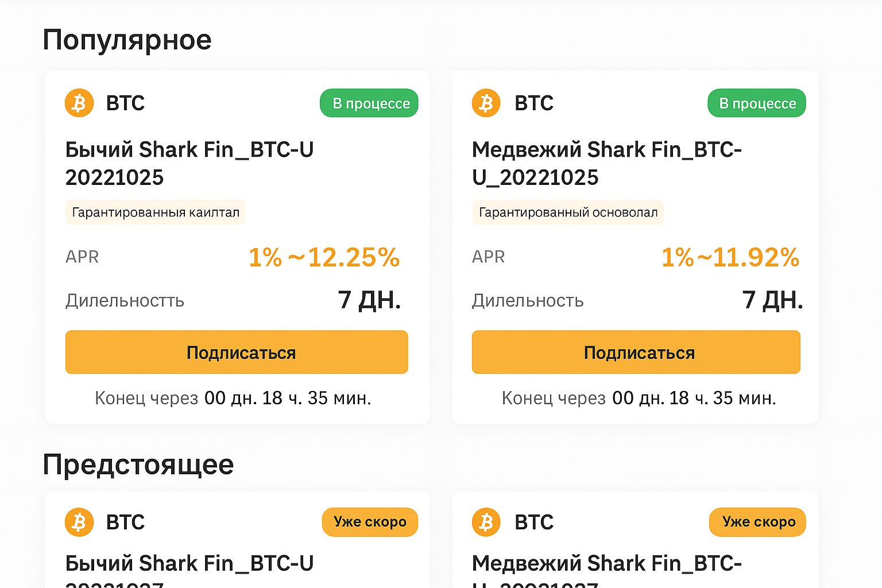This screenshot has height=588, width=882.
Task: Click the Гарантированный основовал tag on right card
Action: pyautogui.click(x=568, y=212)
